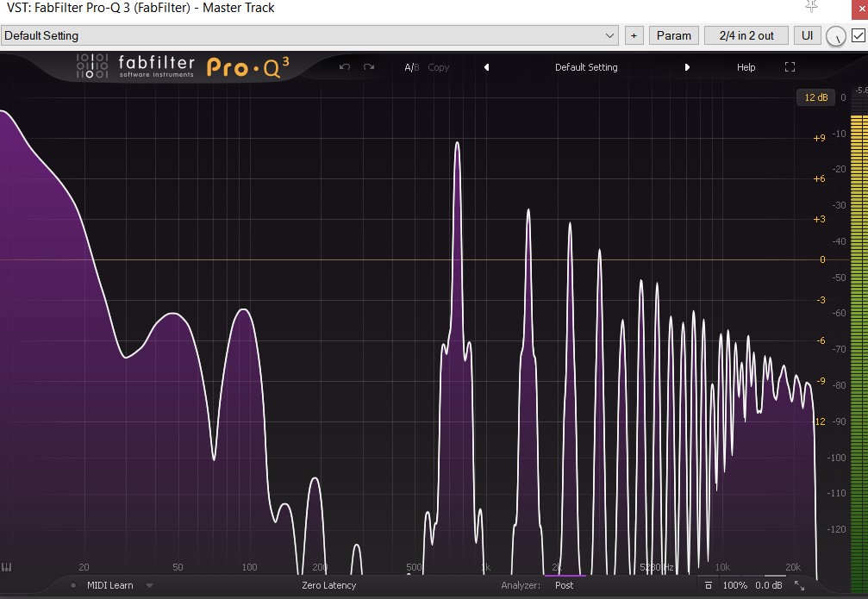Image resolution: width=868 pixels, height=599 pixels.
Task: Open the Param menu button
Action: (674, 35)
